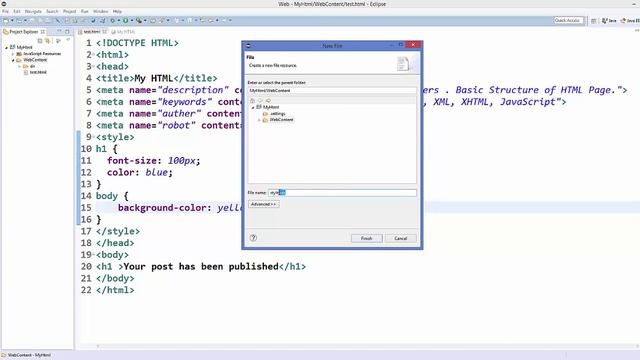Click the Debug toolbar icon
Screen dimensions: 640x360
[112, 20]
